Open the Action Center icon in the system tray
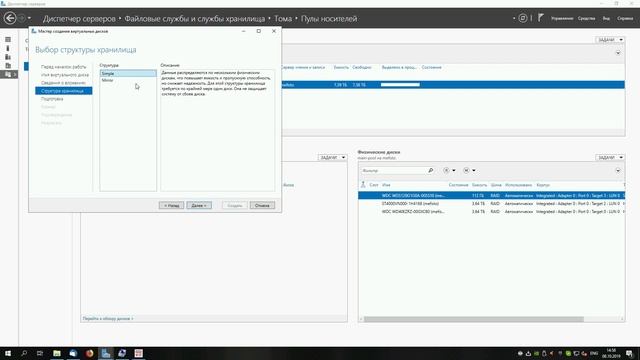Image resolution: width=640 pixels, height=360 pixels. (x=630, y=353)
